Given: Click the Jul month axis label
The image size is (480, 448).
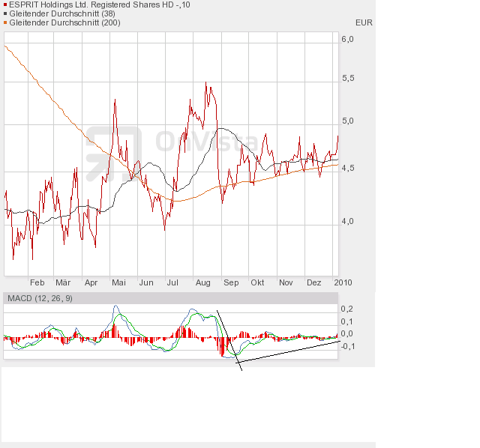Looking at the screenshot, I should pos(172,282).
